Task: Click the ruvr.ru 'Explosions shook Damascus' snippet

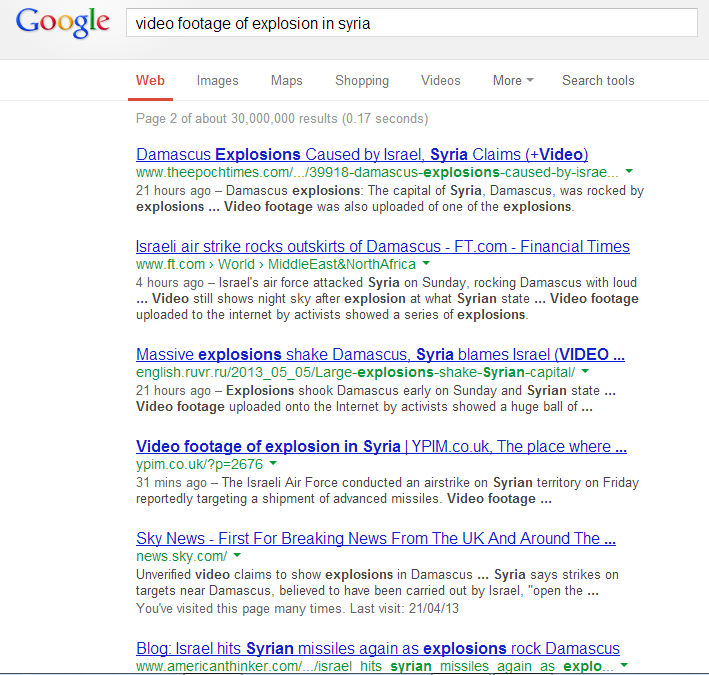Action: pos(376,398)
